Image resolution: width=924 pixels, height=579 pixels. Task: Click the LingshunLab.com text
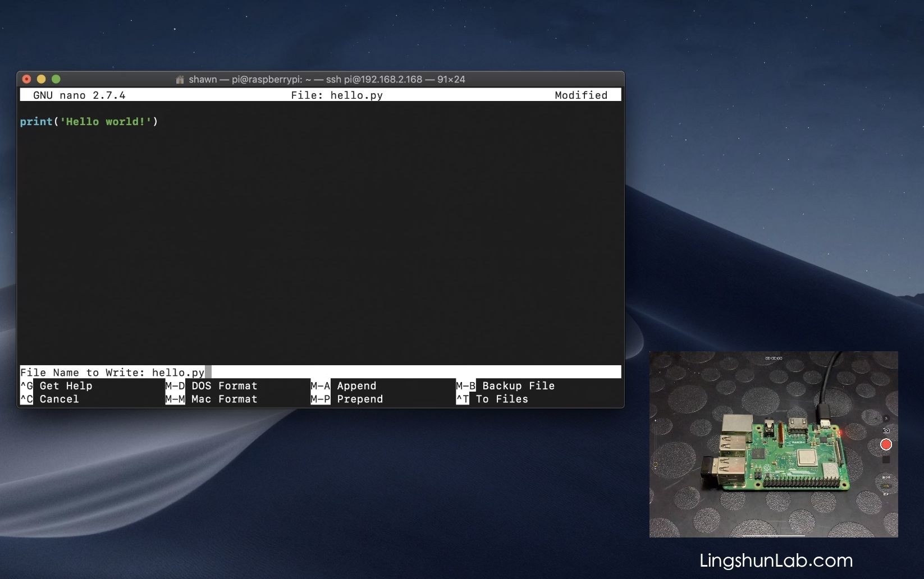pos(776,560)
